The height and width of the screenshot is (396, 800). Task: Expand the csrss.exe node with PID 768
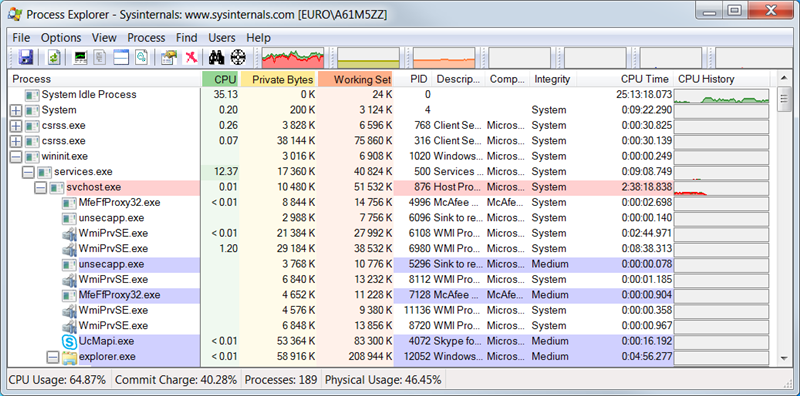[16, 126]
